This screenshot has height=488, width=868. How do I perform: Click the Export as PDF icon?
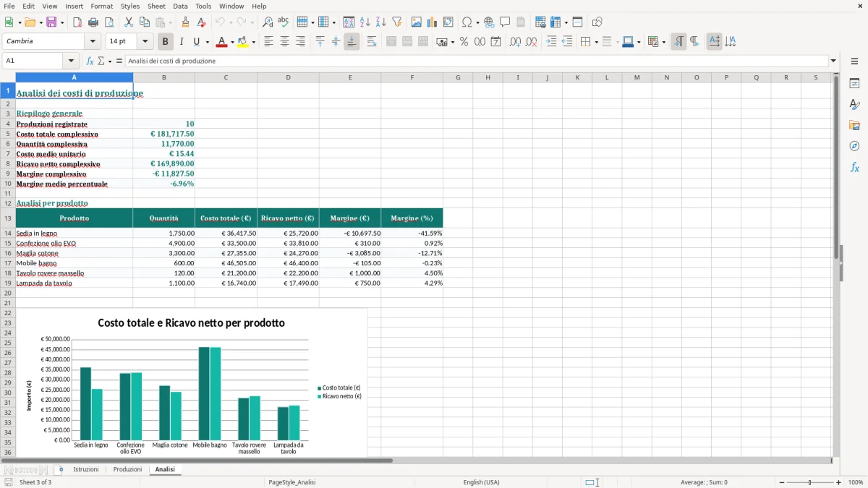77,22
